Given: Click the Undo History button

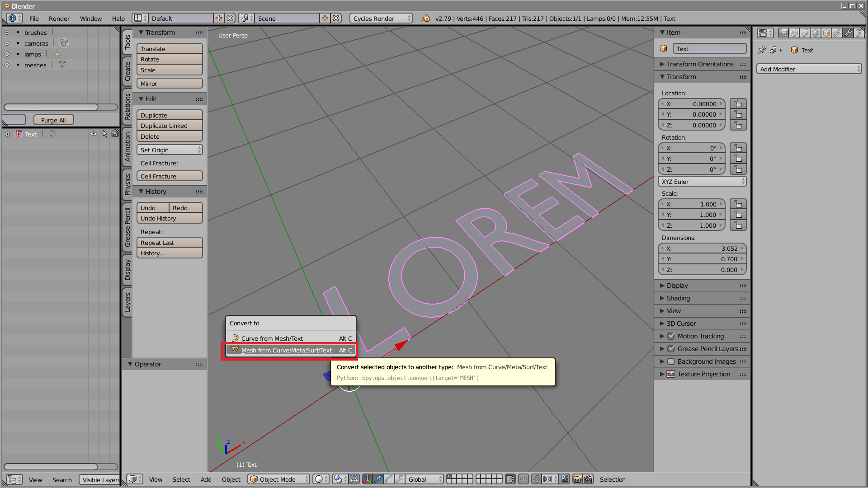Looking at the screenshot, I should [x=170, y=218].
